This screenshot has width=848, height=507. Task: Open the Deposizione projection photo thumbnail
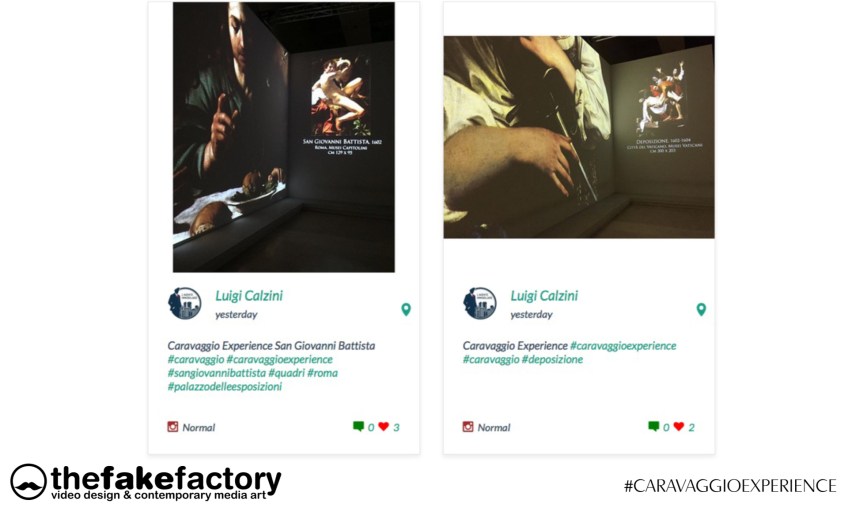pyautogui.click(x=579, y=137)
